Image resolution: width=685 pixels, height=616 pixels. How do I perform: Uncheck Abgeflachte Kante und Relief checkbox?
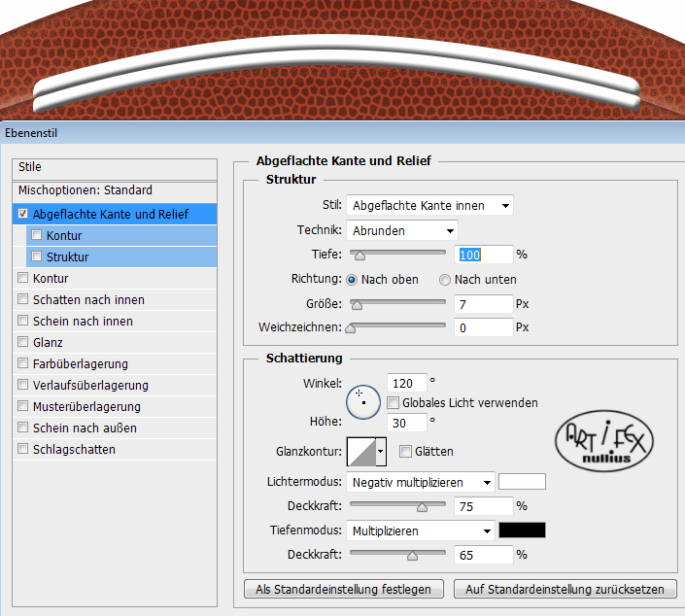[22, 214]
